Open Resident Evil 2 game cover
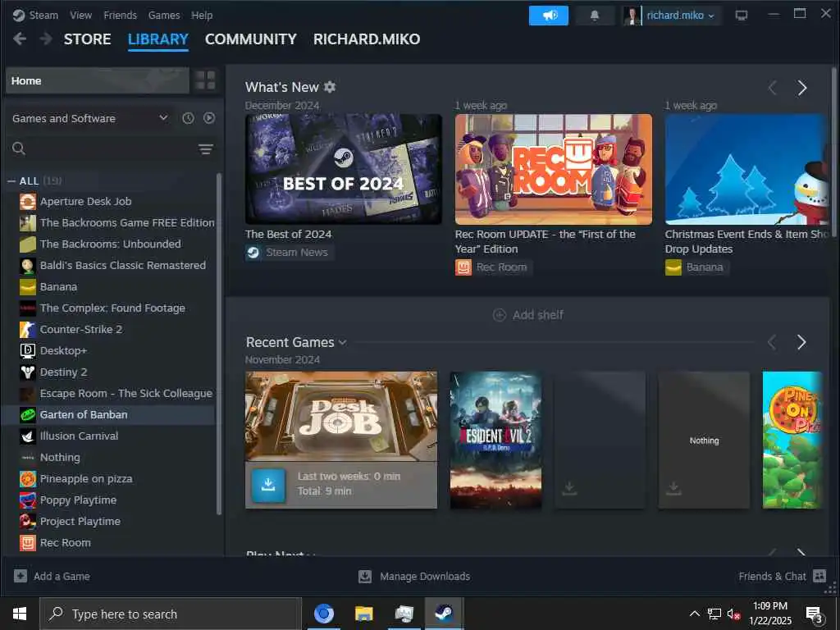Screen dimensions: 840x630 [x=495, y=440]
